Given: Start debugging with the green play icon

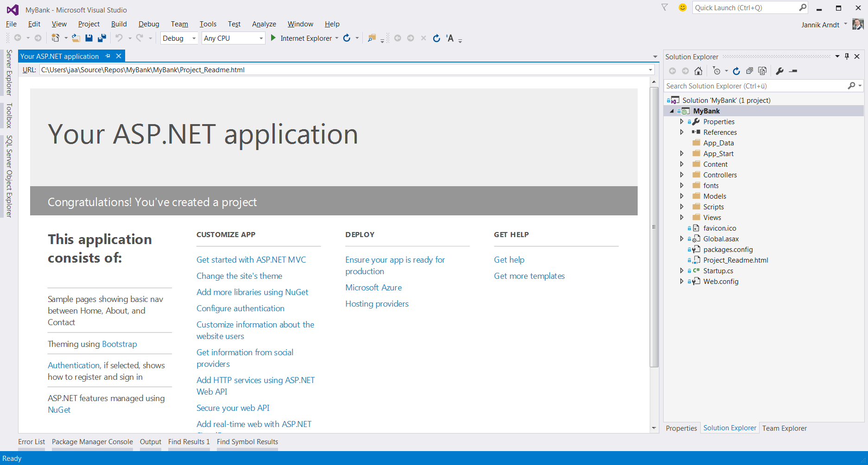Looking at the screenshot, I should 273,38.
